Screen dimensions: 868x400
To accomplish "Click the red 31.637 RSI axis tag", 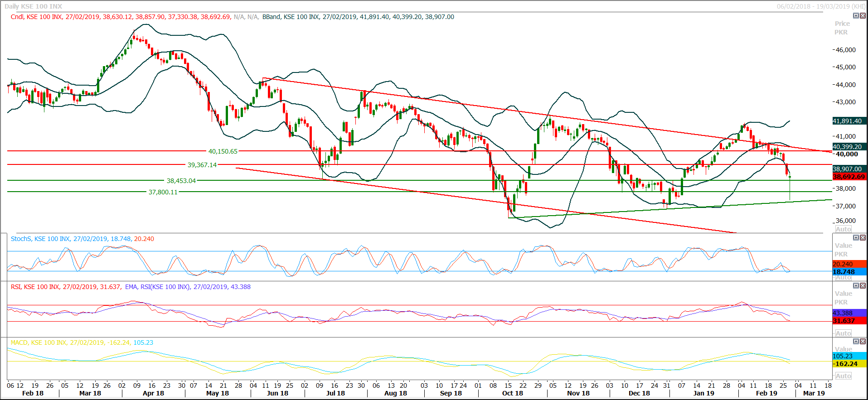I will coord(849,321).
